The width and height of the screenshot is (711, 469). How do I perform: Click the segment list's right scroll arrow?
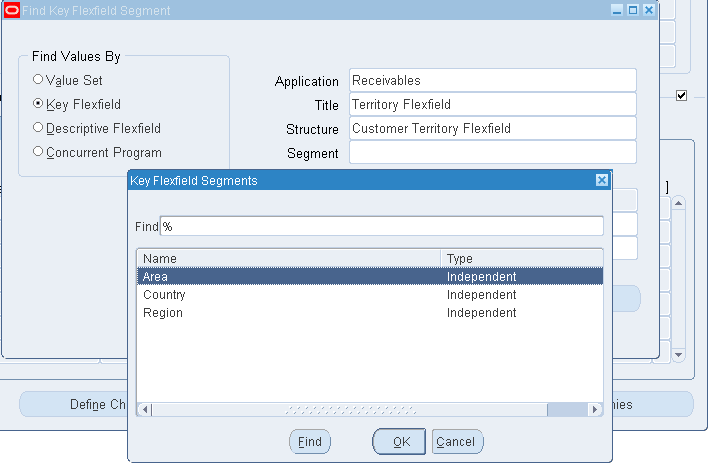pos(596,409)
